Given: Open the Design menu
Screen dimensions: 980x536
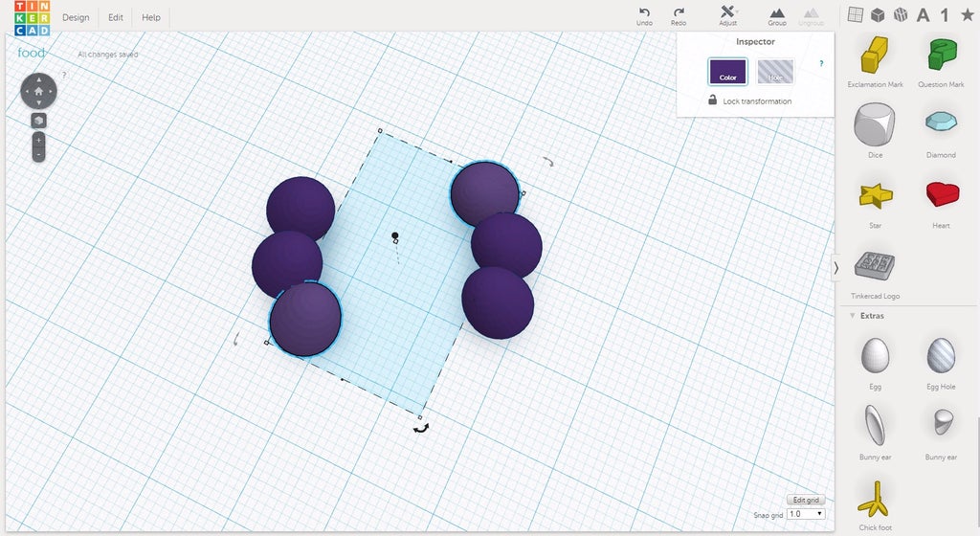Looking at the screenshot, I should [x=76, y=17].
